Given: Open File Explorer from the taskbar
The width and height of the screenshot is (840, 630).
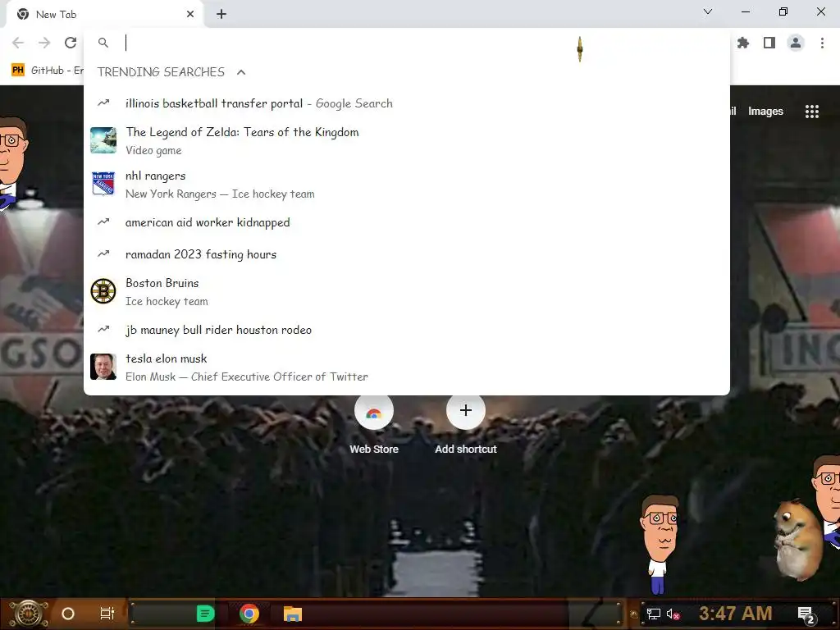Looking at the screenshot, I should (293, 614).
